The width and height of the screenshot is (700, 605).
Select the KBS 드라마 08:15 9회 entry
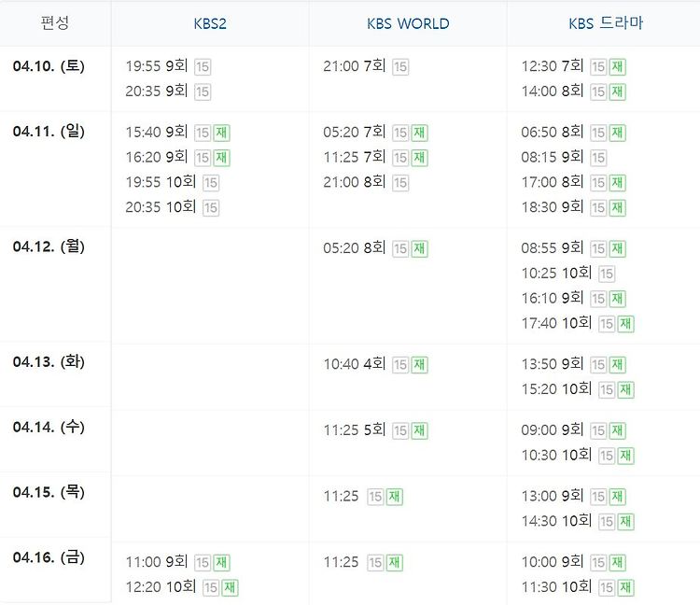pyautogui.click(x=564, y=157)
